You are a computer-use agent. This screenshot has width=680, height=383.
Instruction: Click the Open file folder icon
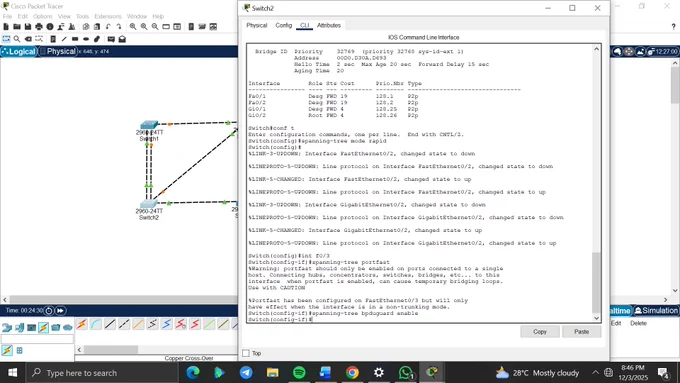pyautogui.click(x=17, y=27)
